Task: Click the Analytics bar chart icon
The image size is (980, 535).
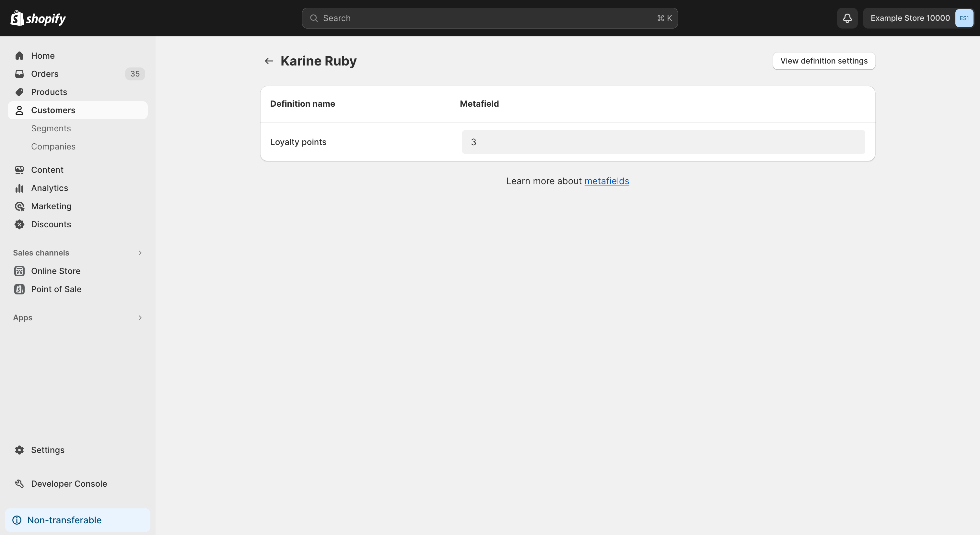Action: [19, 188]
